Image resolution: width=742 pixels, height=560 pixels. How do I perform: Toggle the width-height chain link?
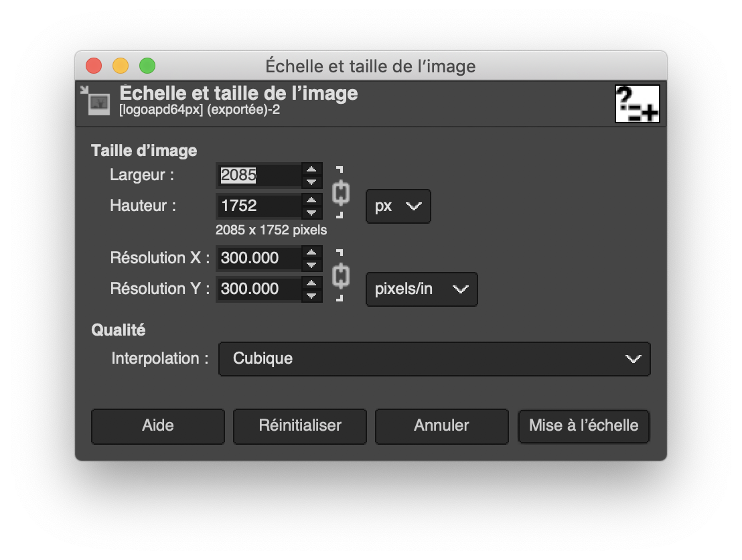340,193
